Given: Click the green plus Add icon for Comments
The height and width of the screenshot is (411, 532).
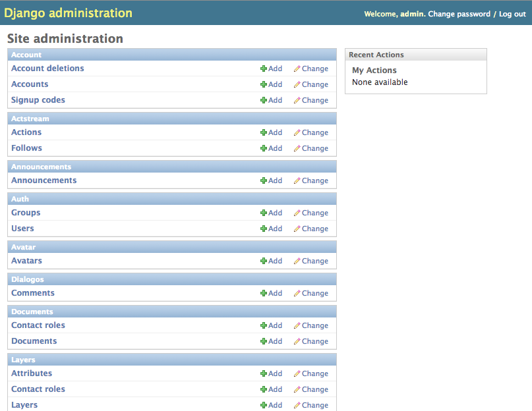Looking at the screenshot, I should (x=263, y=293).
